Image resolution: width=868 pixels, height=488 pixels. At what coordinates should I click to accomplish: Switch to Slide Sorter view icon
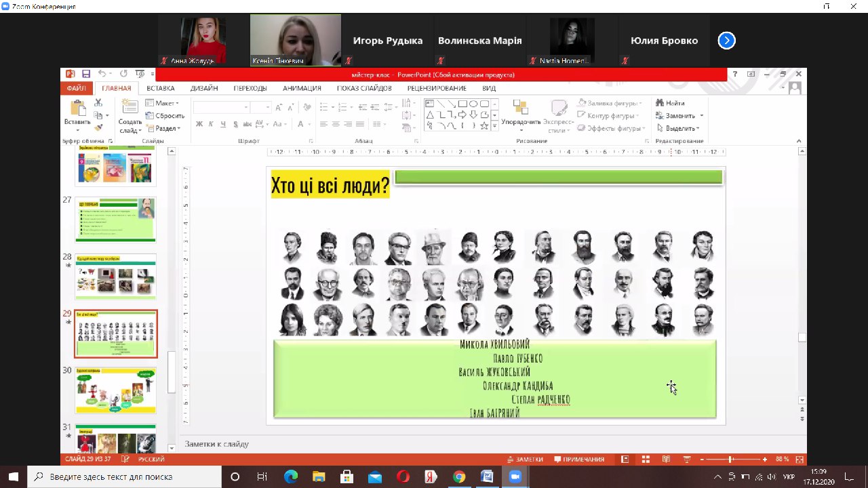pyautogui.click(x=646, y=459)
